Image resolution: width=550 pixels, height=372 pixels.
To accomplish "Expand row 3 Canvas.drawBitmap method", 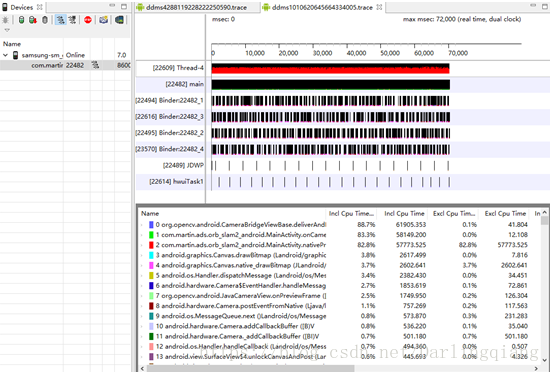I will (142, 255).
